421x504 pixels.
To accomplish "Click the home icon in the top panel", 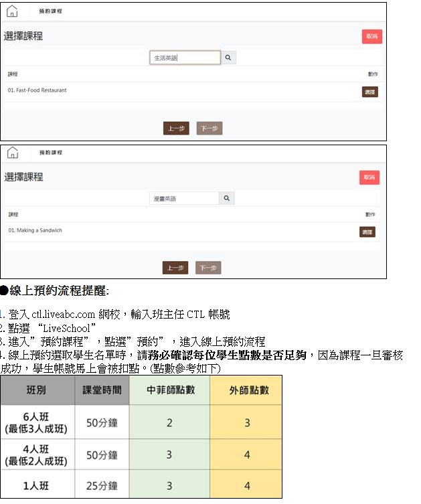I will tap(13, 12).
